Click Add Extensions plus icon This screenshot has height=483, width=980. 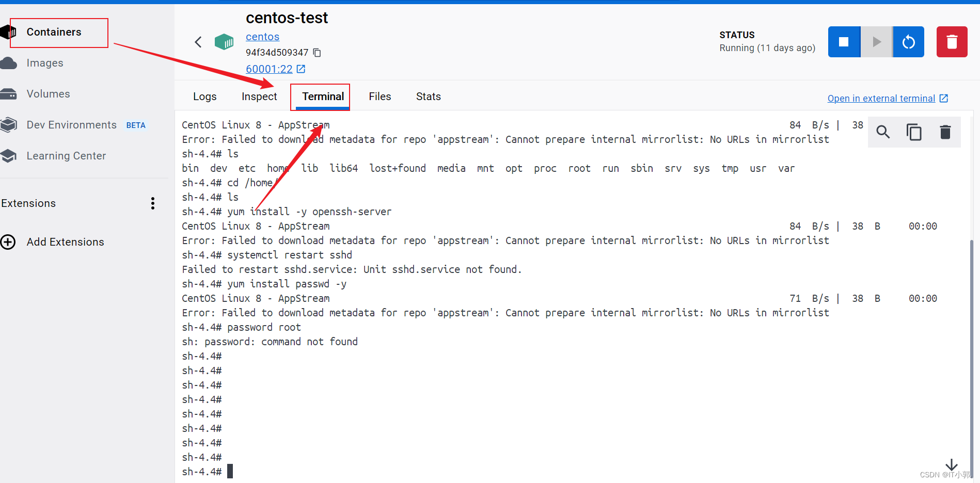tap(8, 242)
